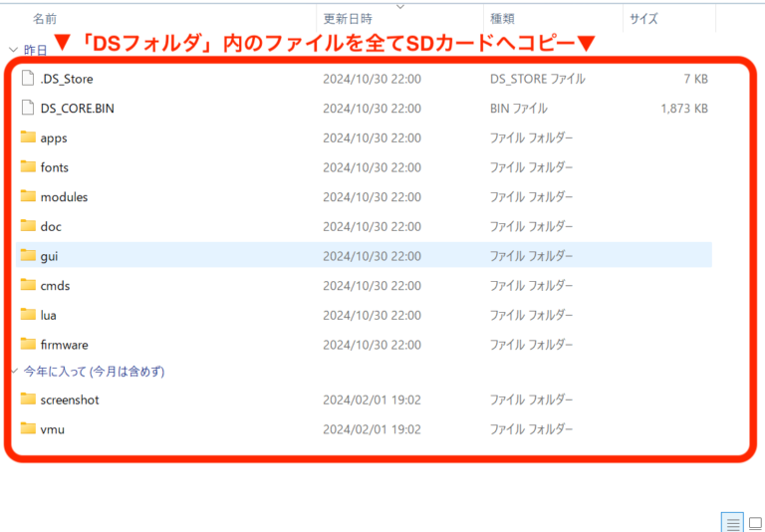This screenshot has width=765, height=532.
Task: Click the apps folder icon
Action: point(28,137)
